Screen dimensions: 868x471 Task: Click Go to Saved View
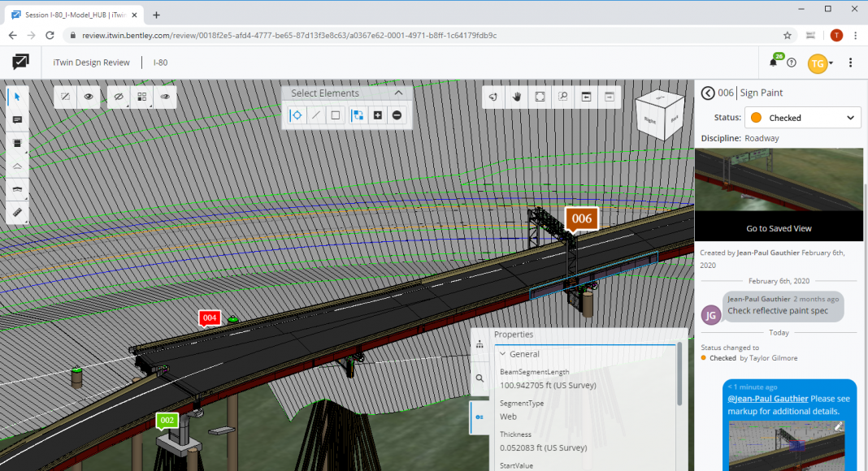pyautogui.click(x=779, y=228)
